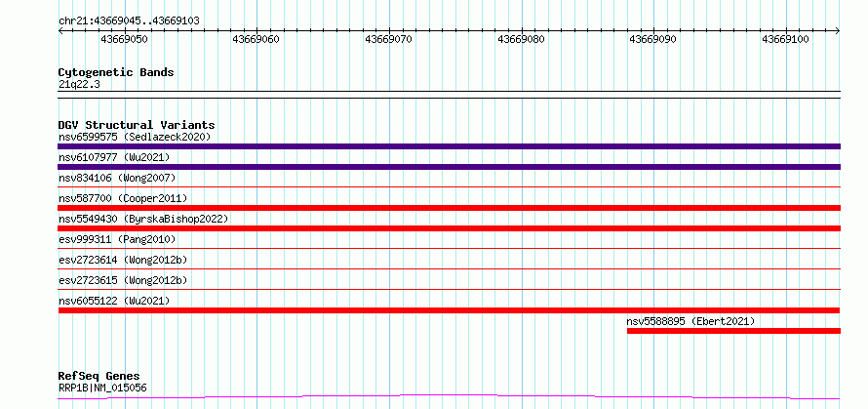Open variant nsv6107977 (Wu2021) label

coord(114,157)
